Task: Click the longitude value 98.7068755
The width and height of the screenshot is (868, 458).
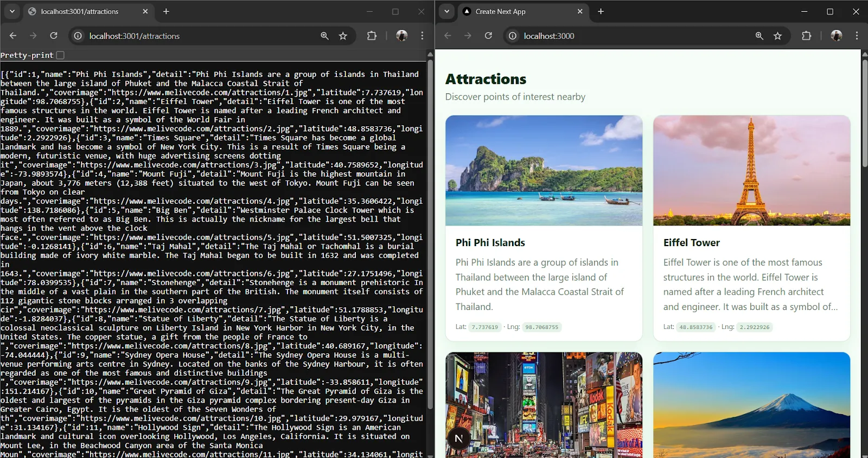Action: click(541, 327)
